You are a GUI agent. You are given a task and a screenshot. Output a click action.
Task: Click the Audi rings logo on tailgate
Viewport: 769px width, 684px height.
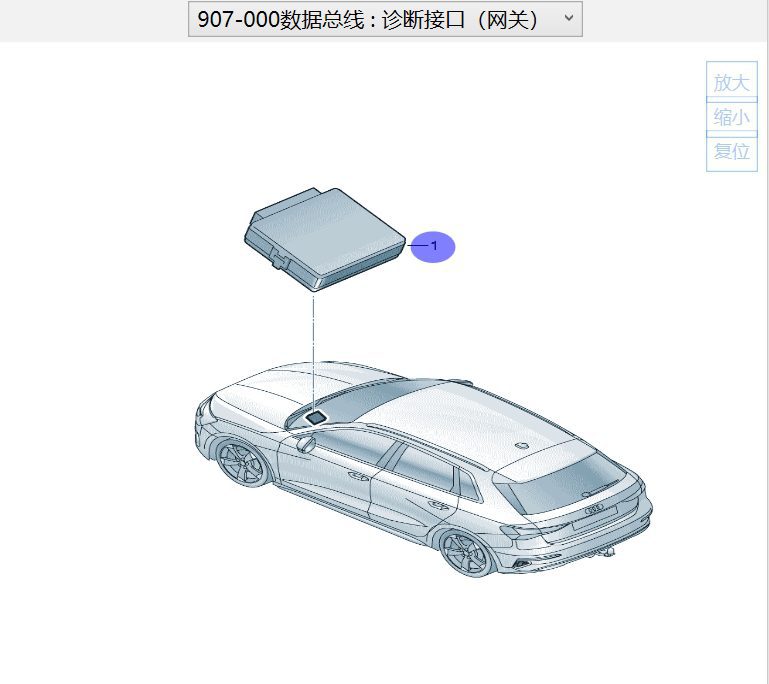point(594,509)
